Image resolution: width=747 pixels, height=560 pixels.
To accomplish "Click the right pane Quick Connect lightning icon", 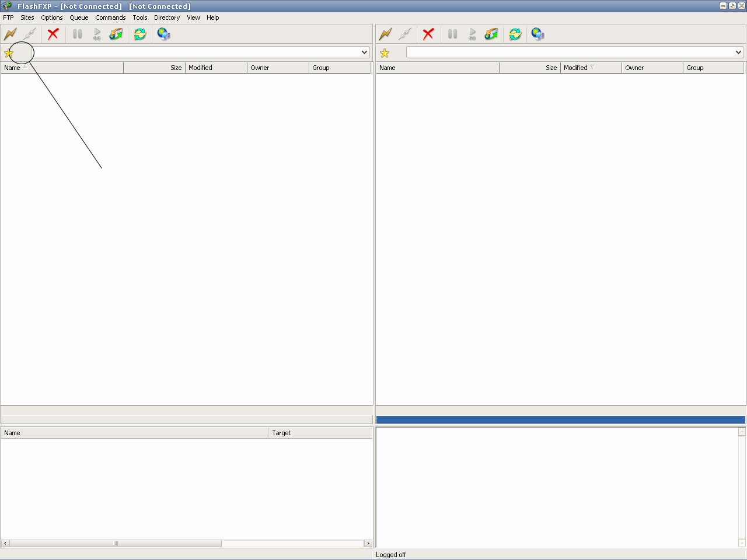I will tap(386, 34).
